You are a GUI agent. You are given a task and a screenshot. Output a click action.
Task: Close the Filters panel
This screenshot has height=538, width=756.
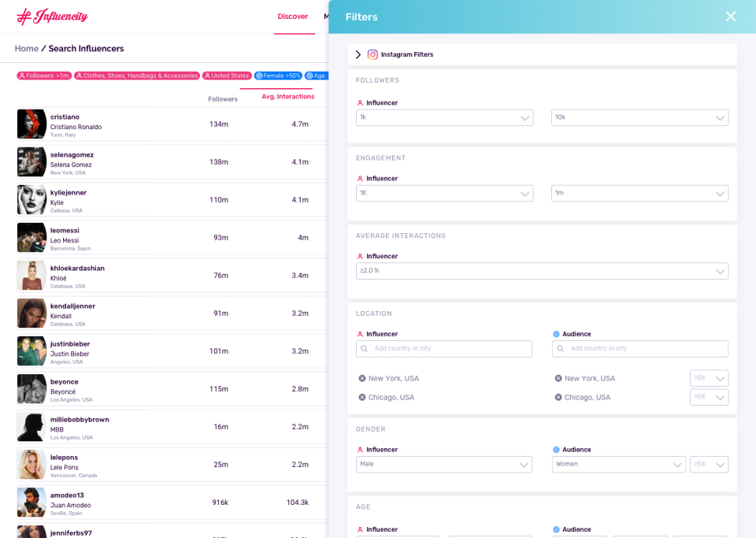(731, 16)
